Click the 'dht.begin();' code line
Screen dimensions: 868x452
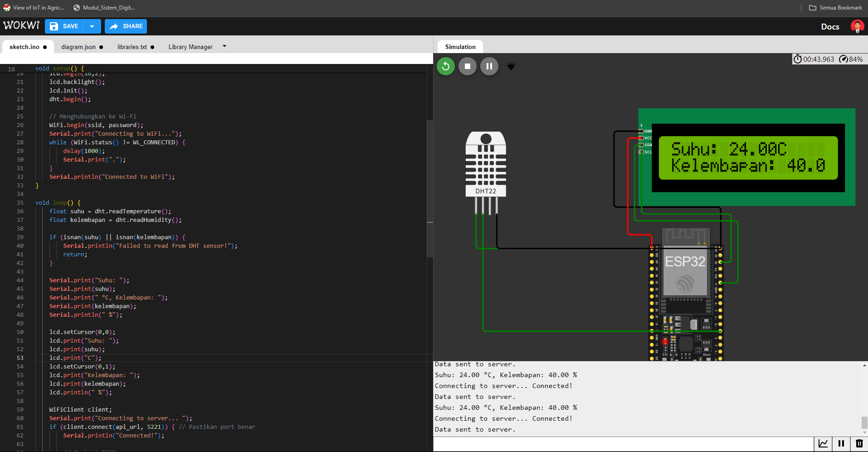[70, 99]
